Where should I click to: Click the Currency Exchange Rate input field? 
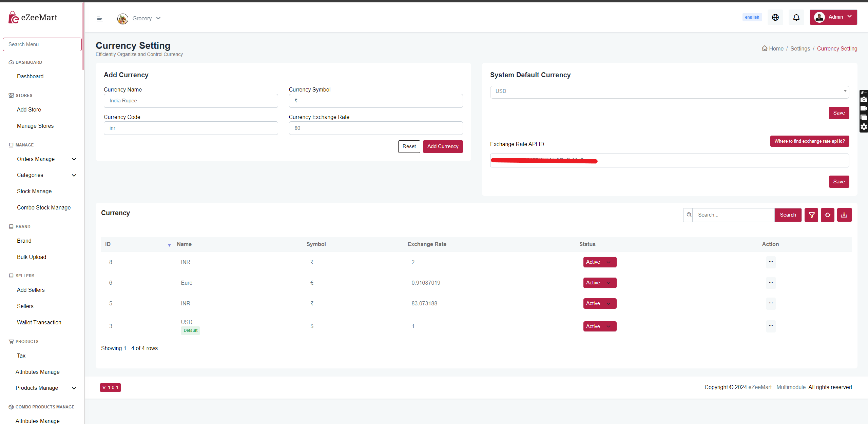375,128
